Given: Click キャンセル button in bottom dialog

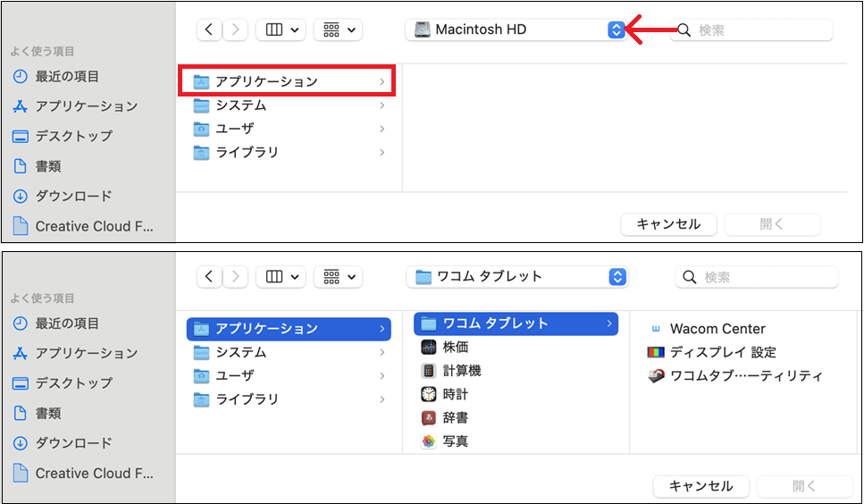Looking at the screenshot, I should (700, 486).
